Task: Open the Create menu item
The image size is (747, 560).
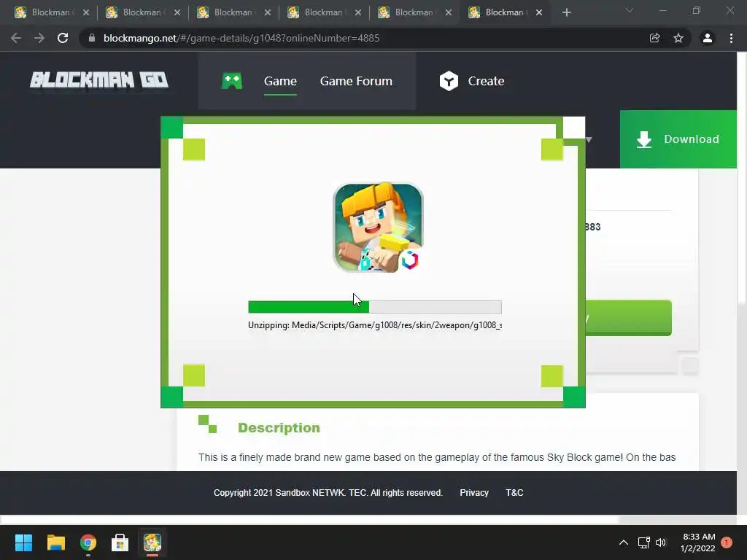Action: (x=486, y=81)
